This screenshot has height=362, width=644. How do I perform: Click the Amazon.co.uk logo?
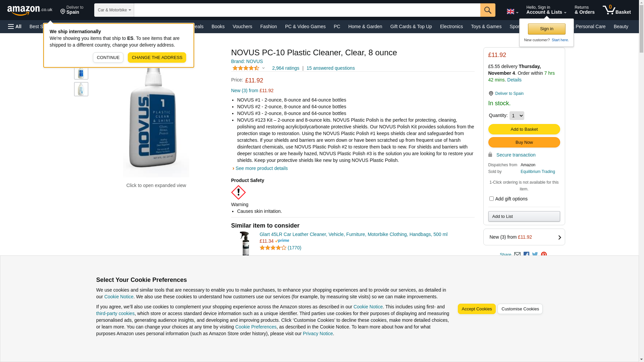30,10
